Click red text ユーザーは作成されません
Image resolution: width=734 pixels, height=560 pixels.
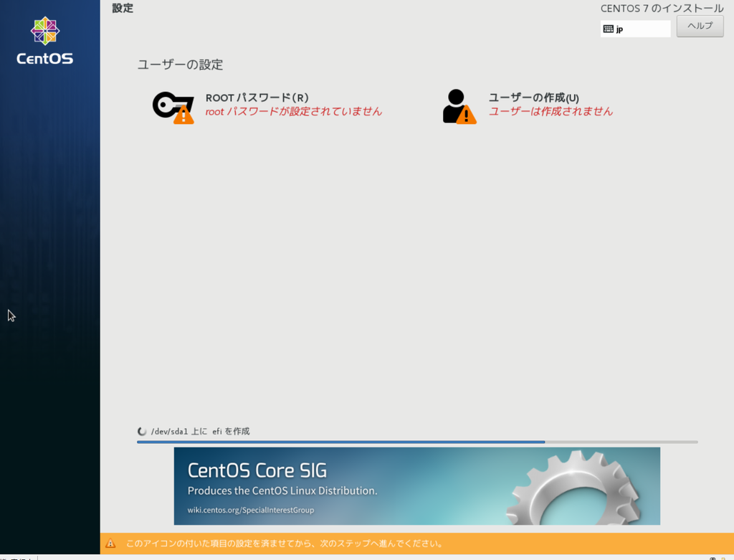[x=550, y=111]
